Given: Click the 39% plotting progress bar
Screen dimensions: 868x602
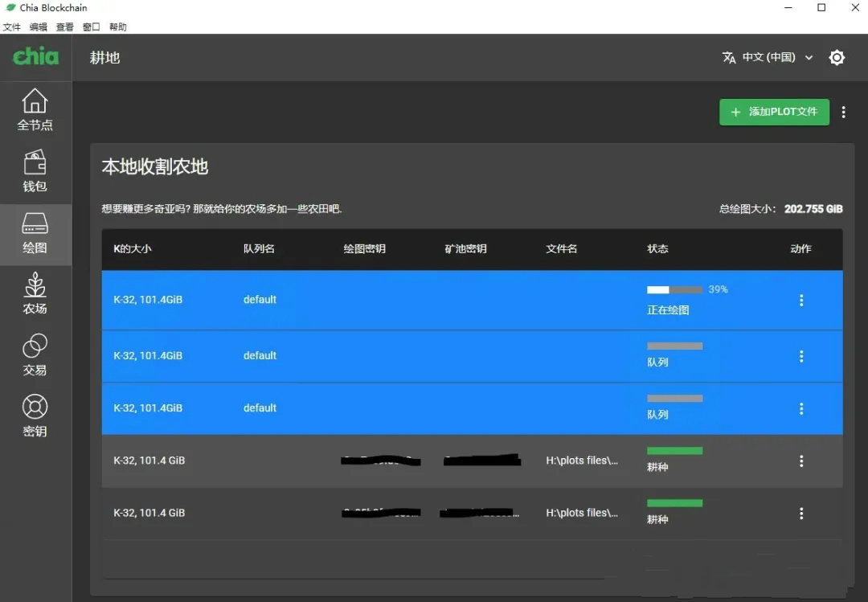Looking at the screenshot, I should (674, 290).
